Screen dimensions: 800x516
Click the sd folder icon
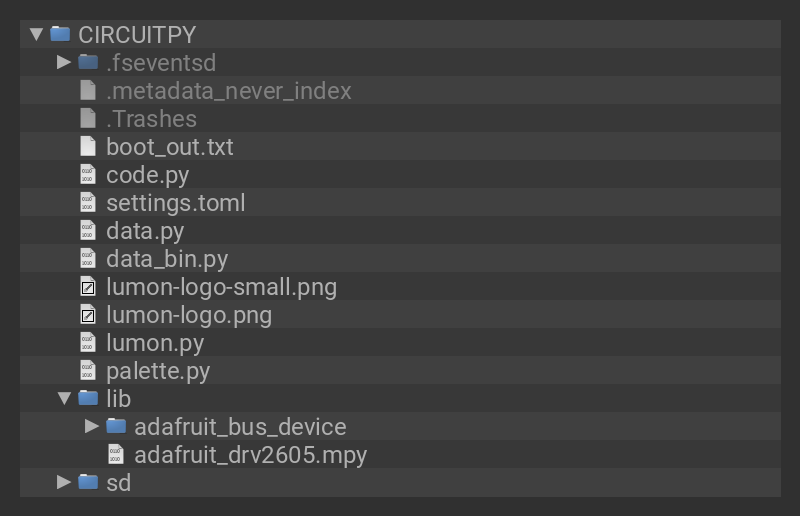coord(88,483)
